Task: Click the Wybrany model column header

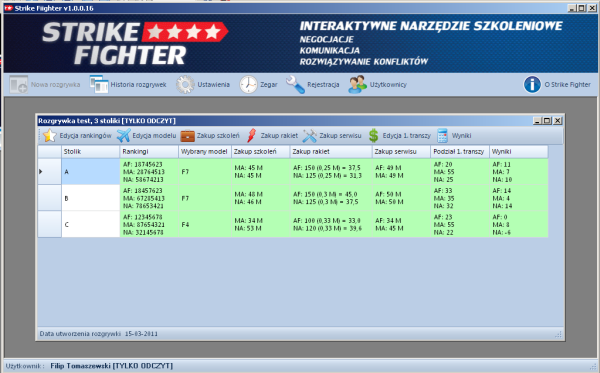Action: pos(205,151)
